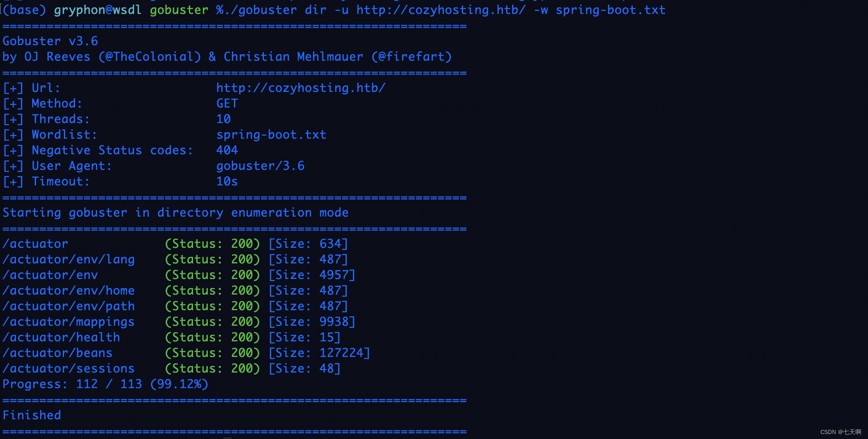Click the /actuator/env/home path
This screenshot has height=439, width=868.
click(x=69, y=290)
